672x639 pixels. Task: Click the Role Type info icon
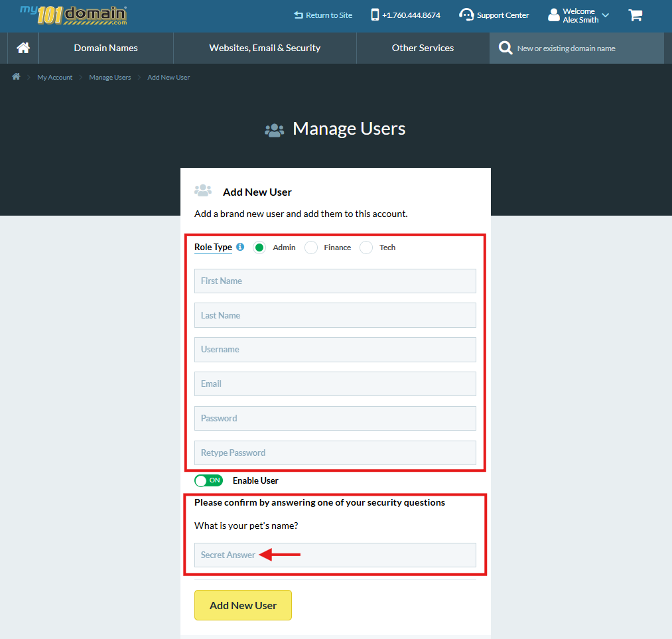239,246
